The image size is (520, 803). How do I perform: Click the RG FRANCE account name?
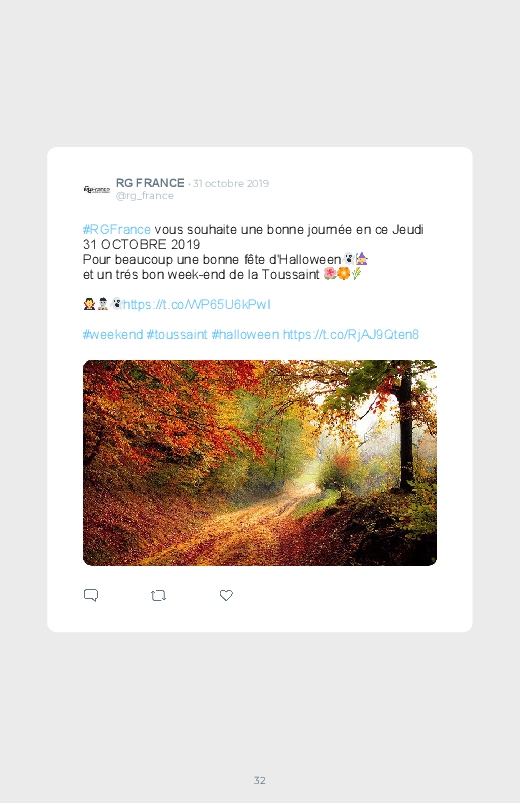(150, 183)
